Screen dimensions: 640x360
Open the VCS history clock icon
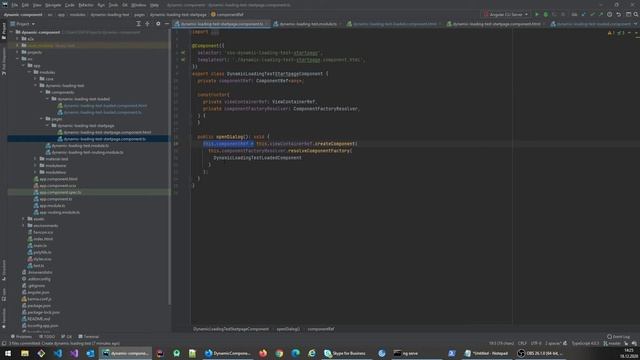click(609, 14)
